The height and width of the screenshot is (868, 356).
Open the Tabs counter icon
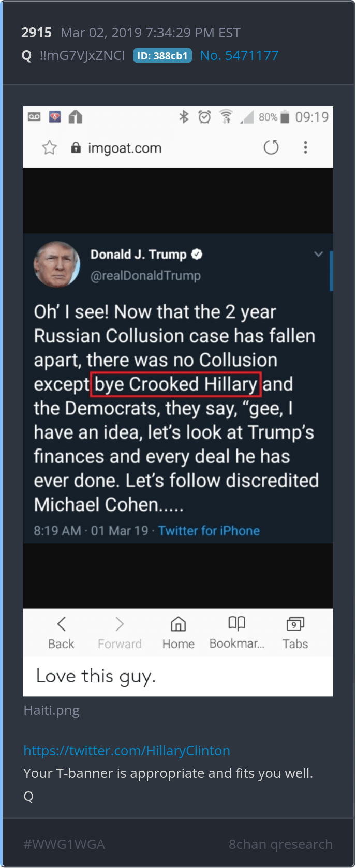(295, 624)
